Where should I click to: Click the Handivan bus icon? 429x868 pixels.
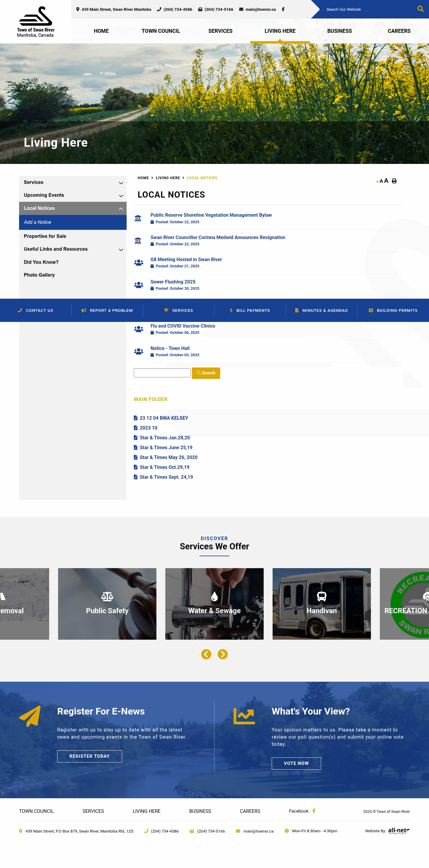pyautogui.click(x=321, y=596)
